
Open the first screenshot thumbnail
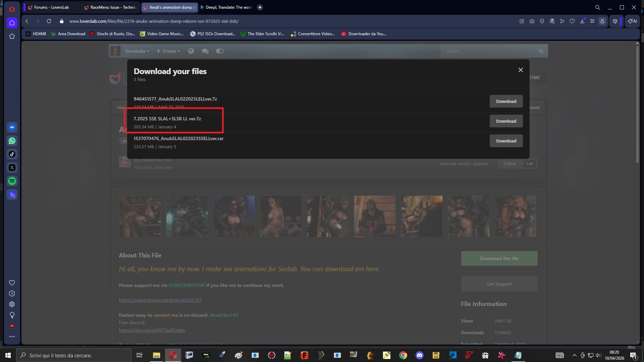coord(140,216)
